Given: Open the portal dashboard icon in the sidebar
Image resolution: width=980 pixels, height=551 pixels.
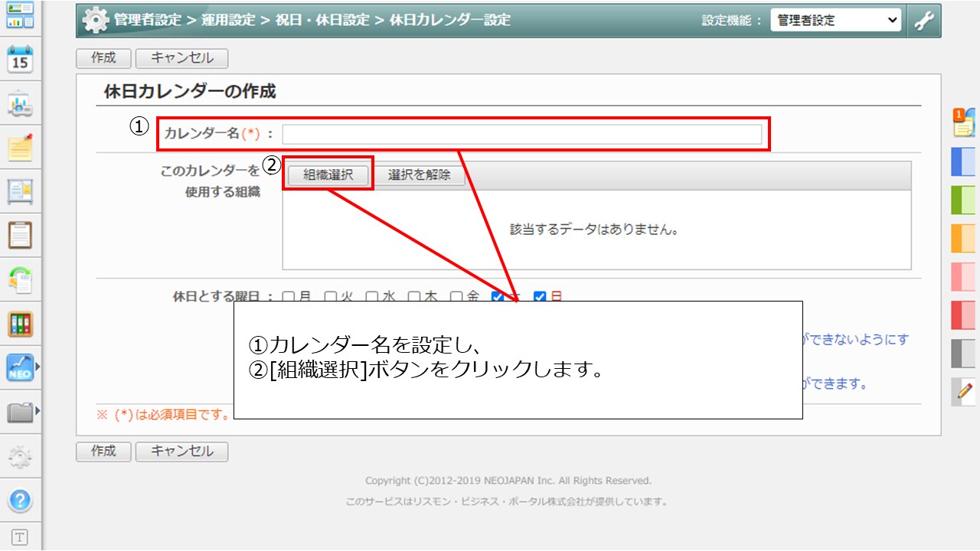Looking at the screenshot, I should pos(20,15).
